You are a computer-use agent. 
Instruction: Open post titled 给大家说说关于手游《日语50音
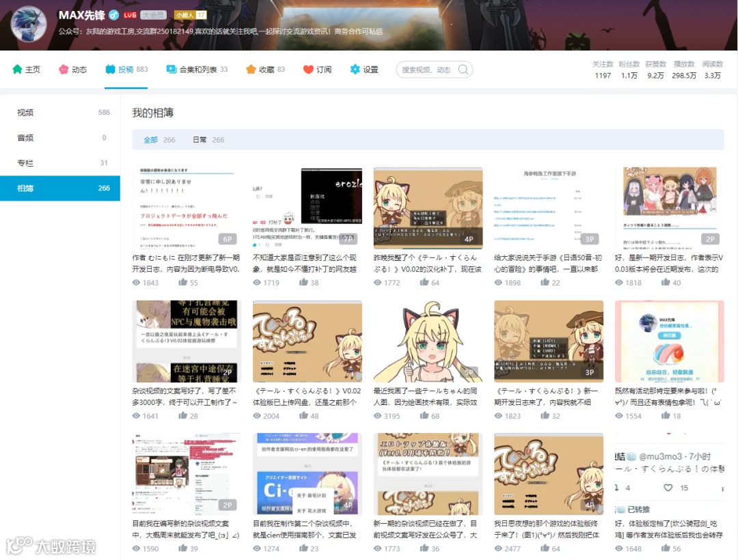click(x=548, y=264)
